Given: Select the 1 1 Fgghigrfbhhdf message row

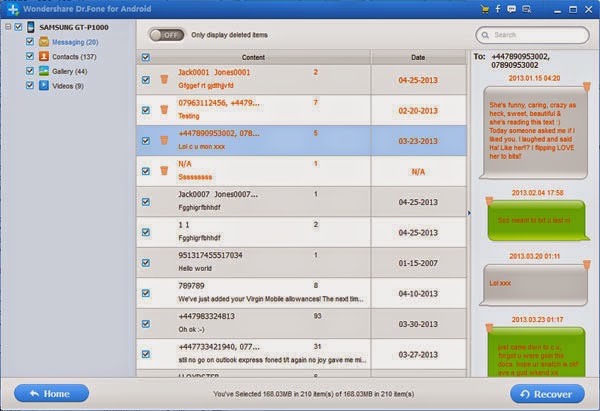Looking at the screenshot, I should [x=301, y=232].
